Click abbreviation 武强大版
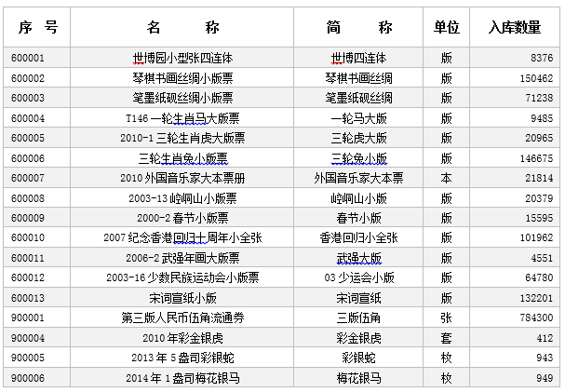Image resolution: width=565 pixels, height=392 pixels. [358, 258]
